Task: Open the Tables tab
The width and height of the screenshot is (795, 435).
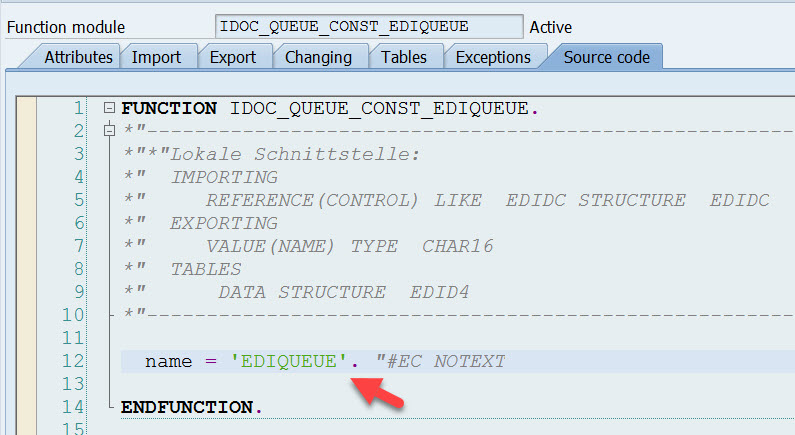Action: [x=404, y=57]
